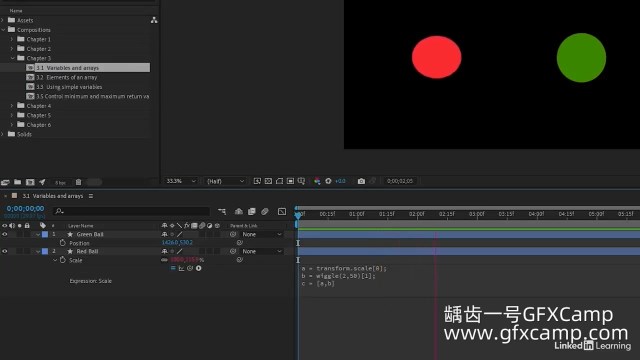640x360 pixels.
Task: Click Position value 1426.0,530.2
Action: pyautogui.click(x=177, y=242)
